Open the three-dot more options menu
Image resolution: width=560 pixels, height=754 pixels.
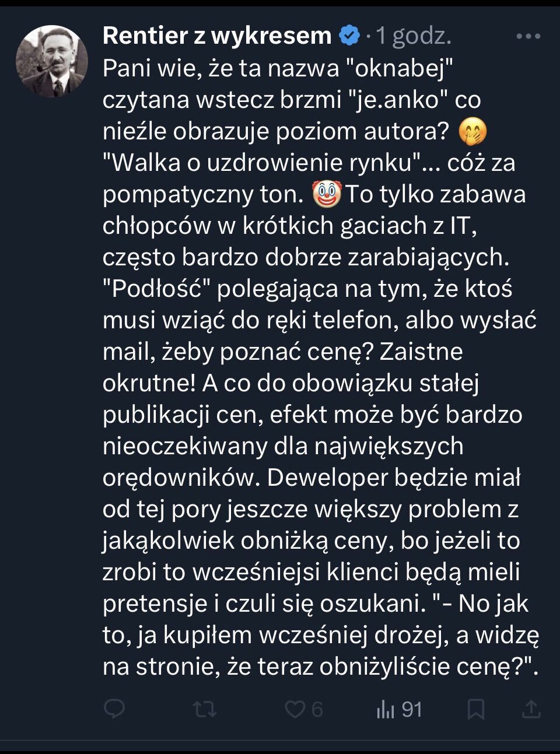point(528,37)
